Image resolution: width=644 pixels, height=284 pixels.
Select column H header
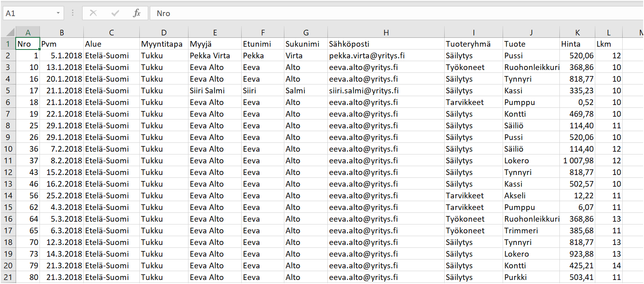[x=386, y=33]
